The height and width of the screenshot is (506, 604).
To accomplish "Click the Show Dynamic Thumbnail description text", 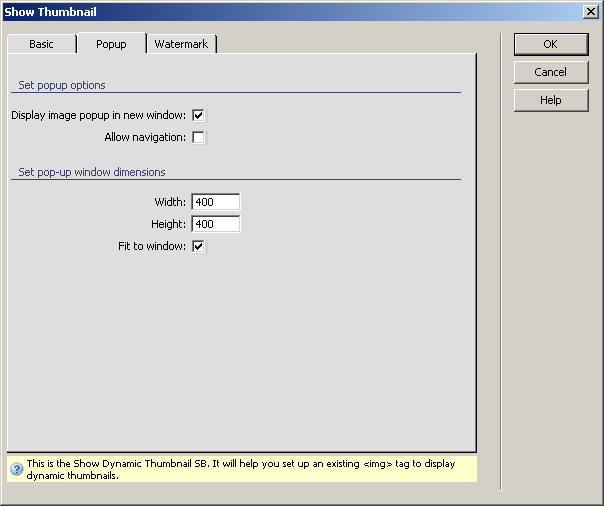I will point(240,469).
